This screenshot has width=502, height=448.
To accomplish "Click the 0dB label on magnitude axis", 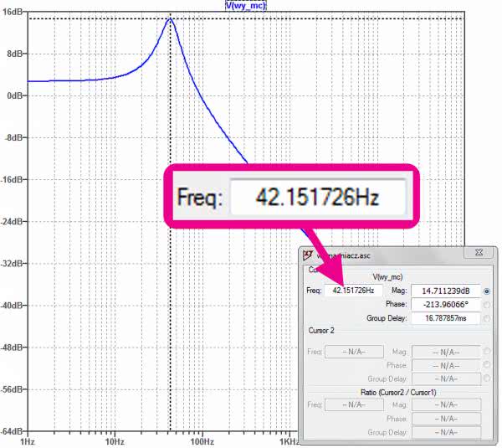I will click(x=13, y=95).
